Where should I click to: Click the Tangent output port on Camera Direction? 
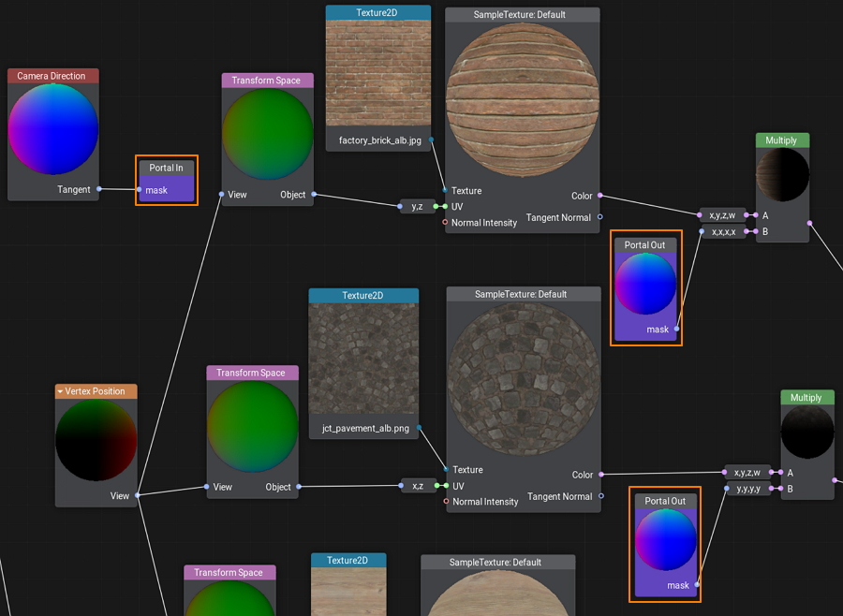99,189
